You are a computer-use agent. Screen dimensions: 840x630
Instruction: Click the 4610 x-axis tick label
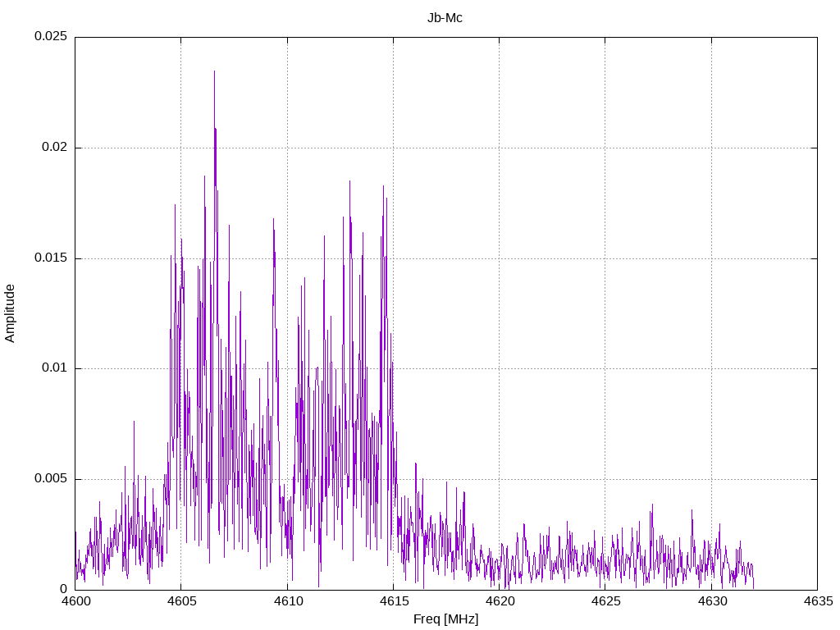click(x=287, y=601)
